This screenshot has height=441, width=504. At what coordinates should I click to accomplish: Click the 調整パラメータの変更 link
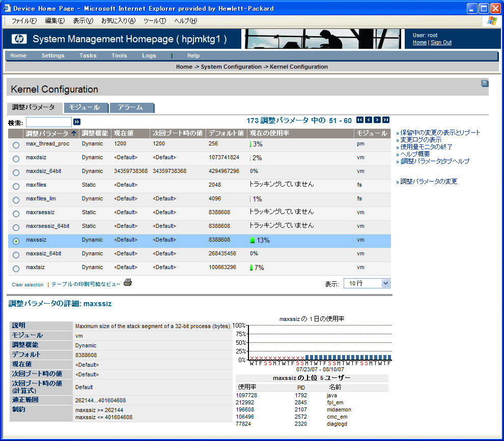(x=429, y=182)
